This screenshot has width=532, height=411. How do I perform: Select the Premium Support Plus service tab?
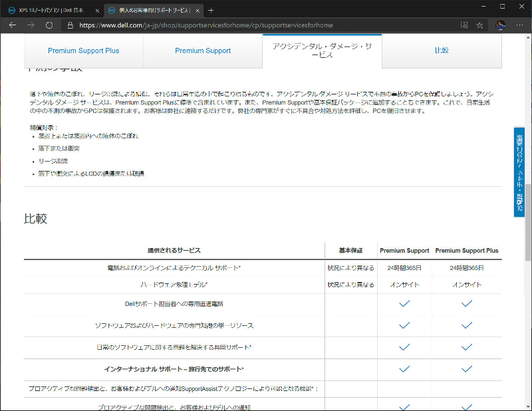point(83,51)
